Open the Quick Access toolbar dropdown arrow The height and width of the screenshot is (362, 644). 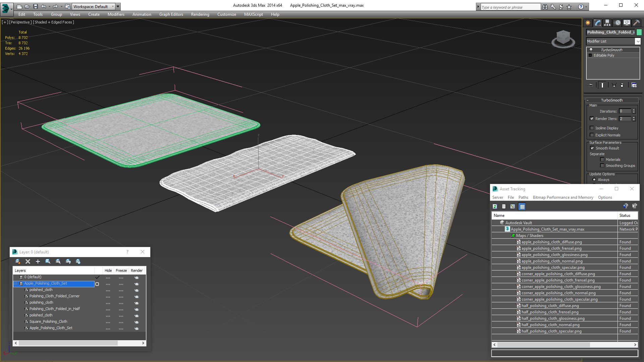[118, 6]
